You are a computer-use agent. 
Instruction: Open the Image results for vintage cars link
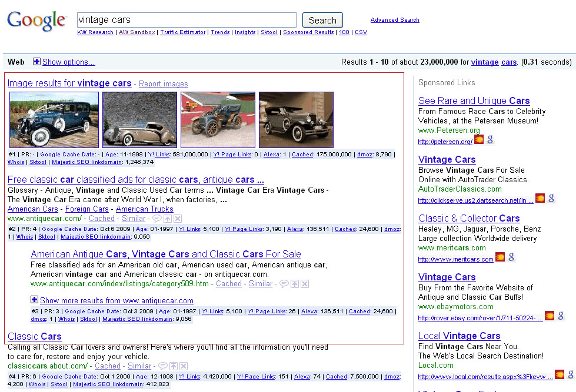(69, 83)
